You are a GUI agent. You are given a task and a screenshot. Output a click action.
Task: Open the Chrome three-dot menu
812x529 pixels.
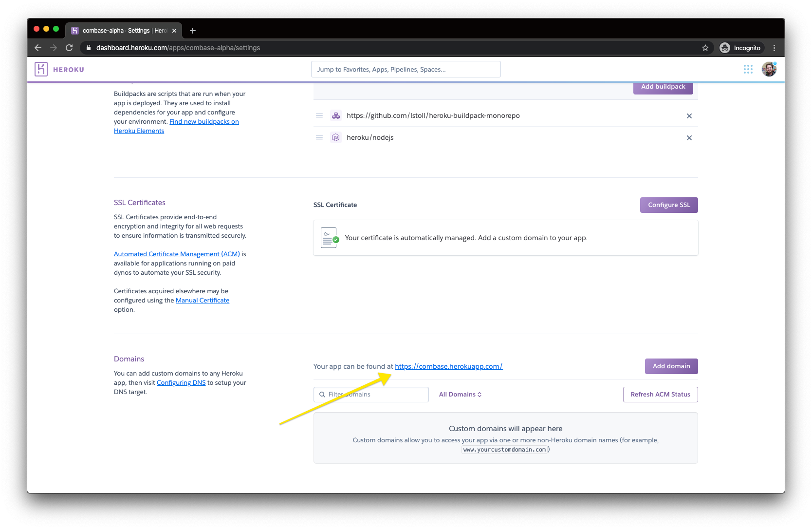click(774, 48)
